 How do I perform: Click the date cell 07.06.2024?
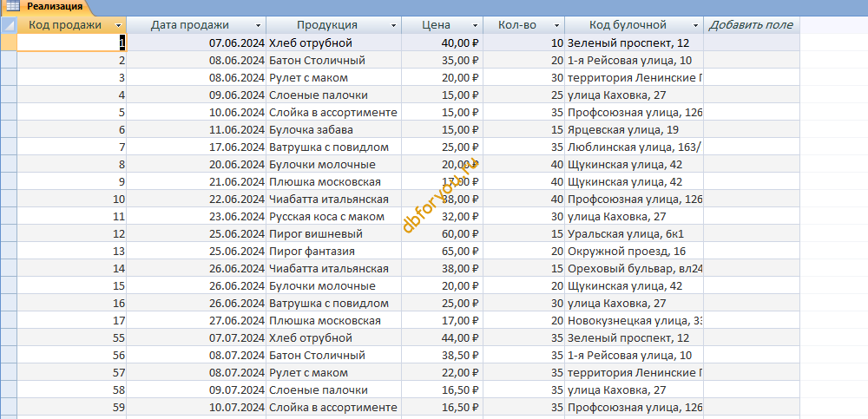pyautogui.click(x=196, y=43)
